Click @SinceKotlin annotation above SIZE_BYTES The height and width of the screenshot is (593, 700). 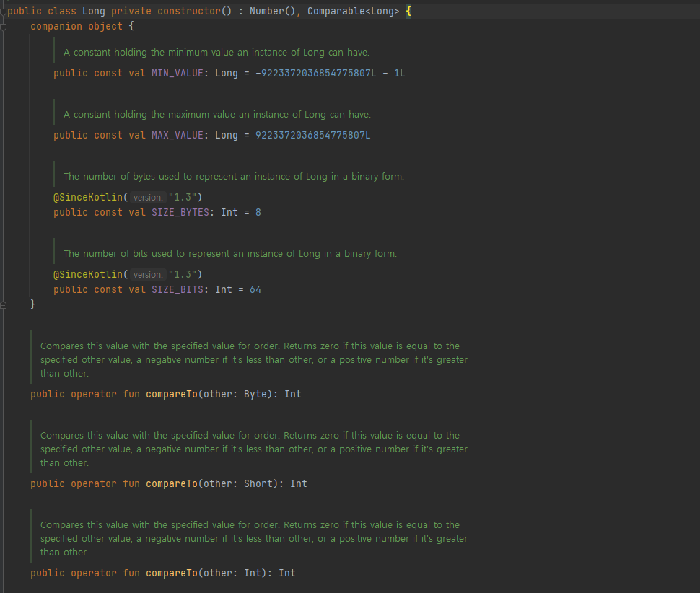point(87,197)
